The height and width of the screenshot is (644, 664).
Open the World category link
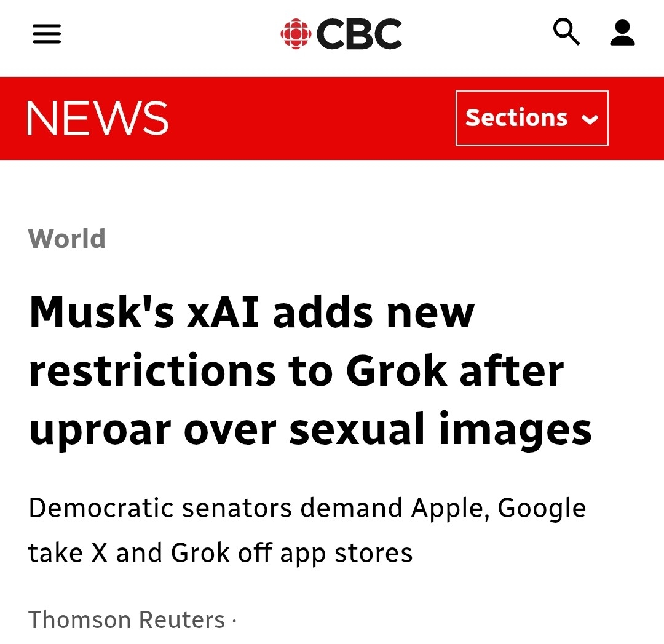pos(67,239)
